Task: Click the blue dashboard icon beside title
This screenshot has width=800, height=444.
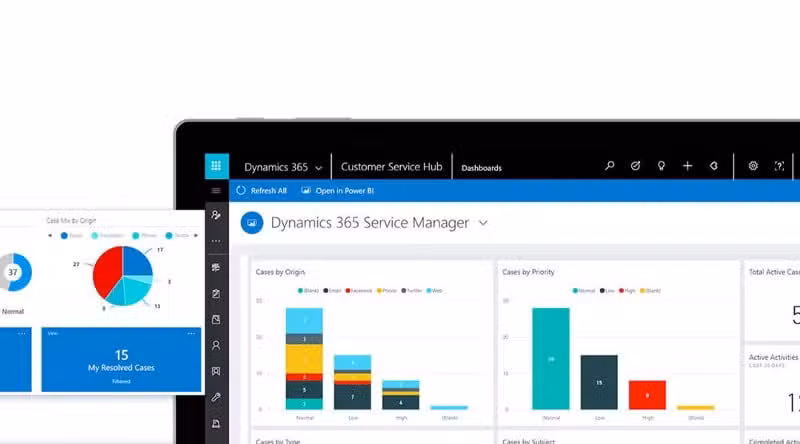Action: click(252, 223)
